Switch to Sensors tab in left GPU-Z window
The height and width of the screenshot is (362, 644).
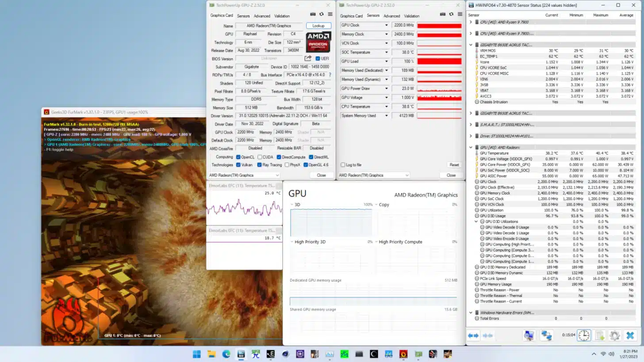243,16
